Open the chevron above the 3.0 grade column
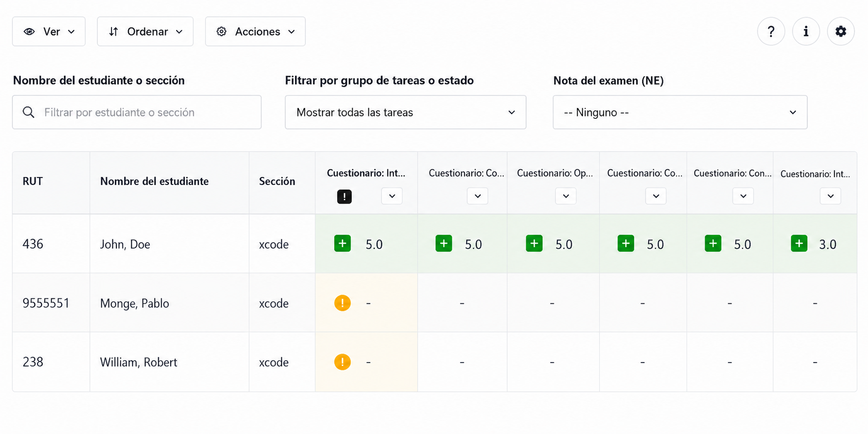This screenshot has height=434, width=868. click(x=830, y=196)
